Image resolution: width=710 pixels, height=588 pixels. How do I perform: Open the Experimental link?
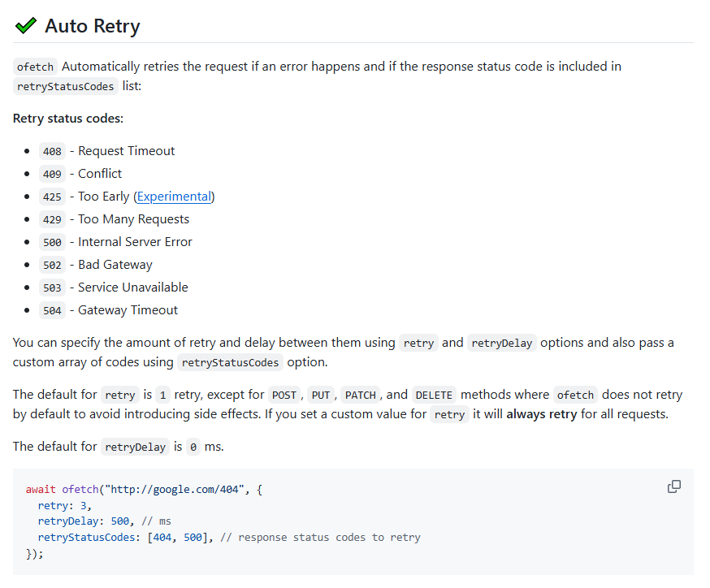coord(174,197)
